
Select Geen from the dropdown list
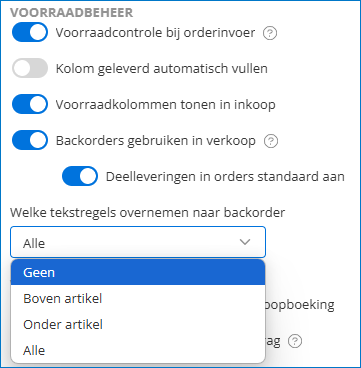138,272
